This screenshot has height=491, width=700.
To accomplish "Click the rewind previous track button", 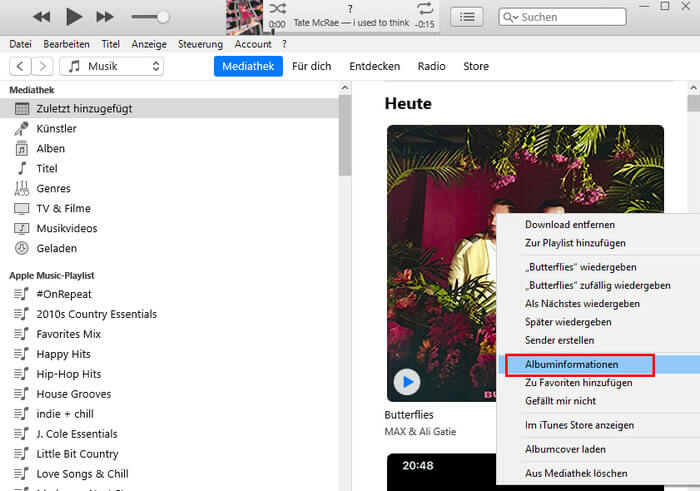I will click(x=42, y=17).
